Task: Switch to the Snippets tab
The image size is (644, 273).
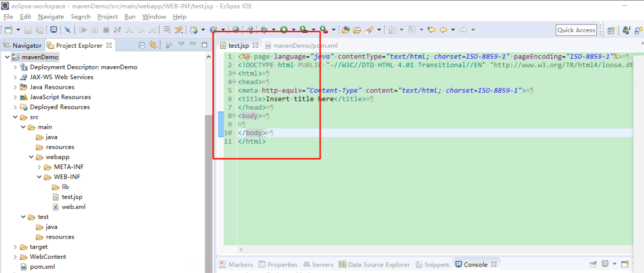Action: pyautogui.click(x=433, y=265)
